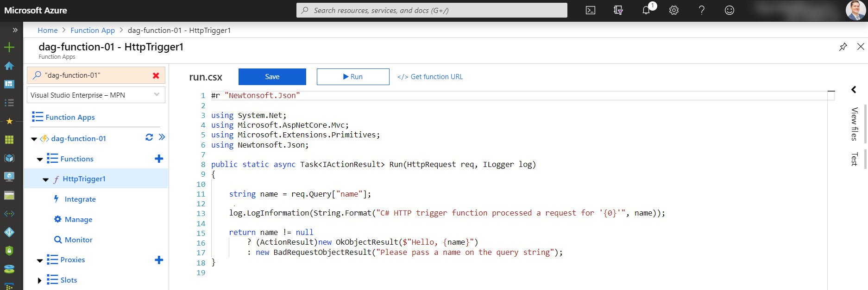Click the Favorites star in sidebar

(9, 121)
